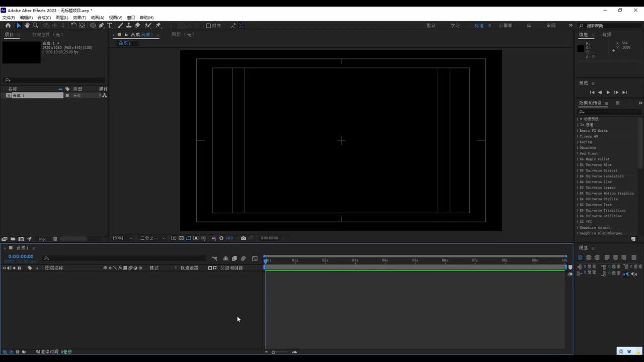Open the 效果(T) menu

point(79,18)
